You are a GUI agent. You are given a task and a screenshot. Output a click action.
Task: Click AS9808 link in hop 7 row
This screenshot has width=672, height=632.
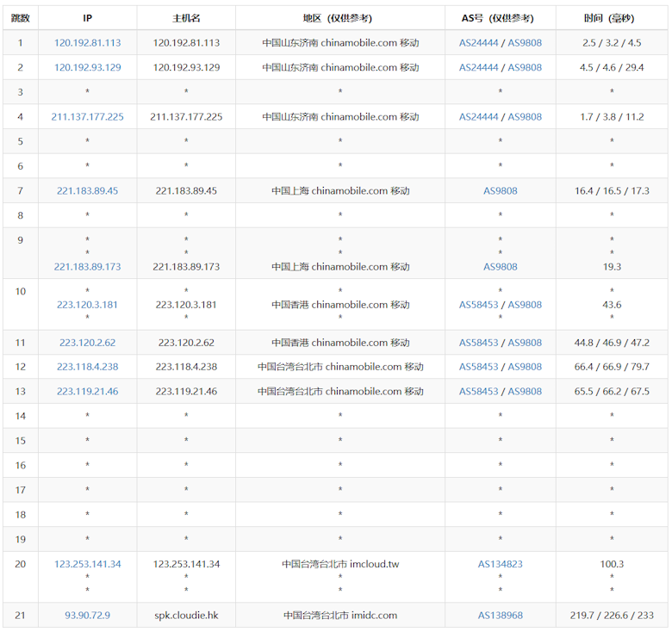point(501,190)
